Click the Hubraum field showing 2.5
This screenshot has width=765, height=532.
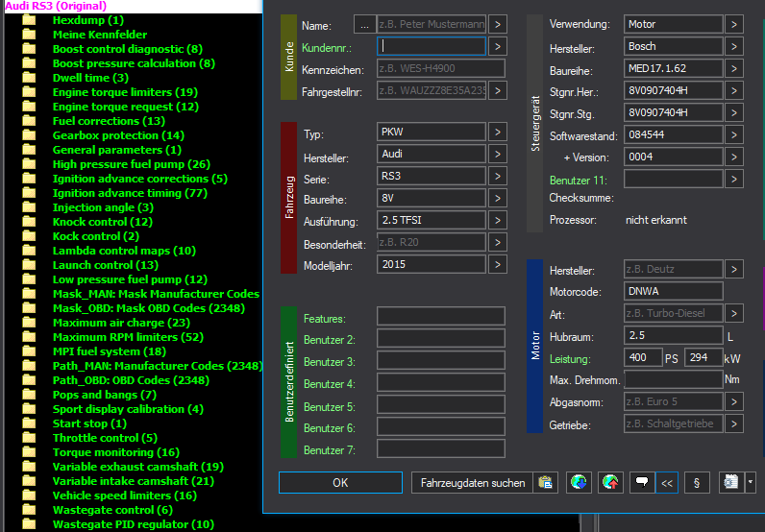coord(674,335)
